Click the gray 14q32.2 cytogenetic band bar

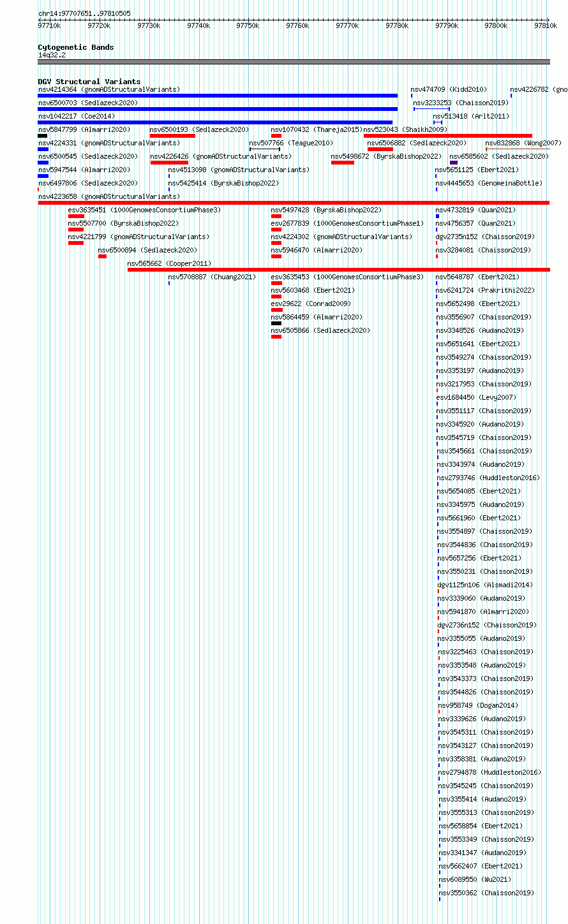pyautogui.click(x=294, y=62)
